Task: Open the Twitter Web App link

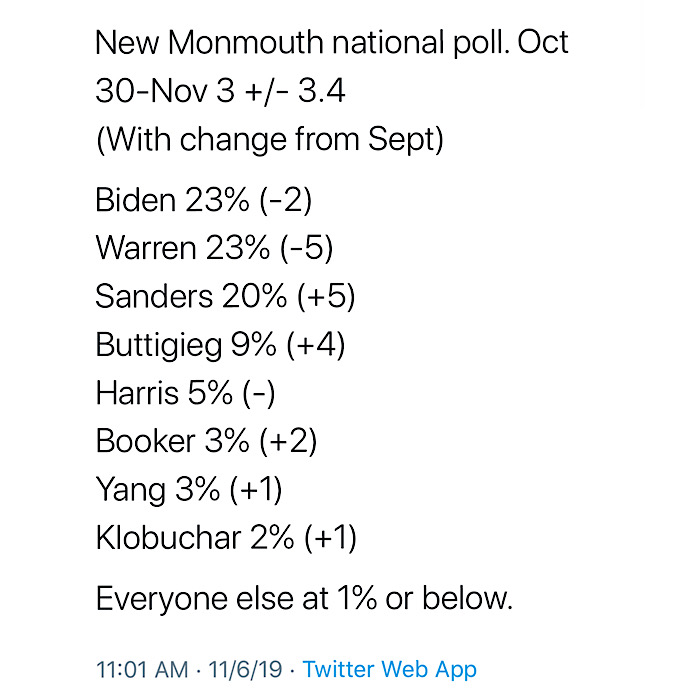Action: click(389, 669)
